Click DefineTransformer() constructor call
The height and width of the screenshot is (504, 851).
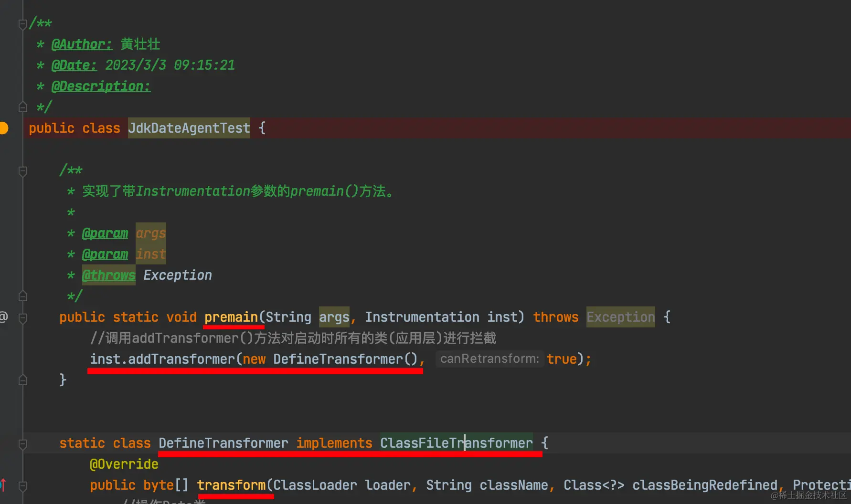pos(346,359)
